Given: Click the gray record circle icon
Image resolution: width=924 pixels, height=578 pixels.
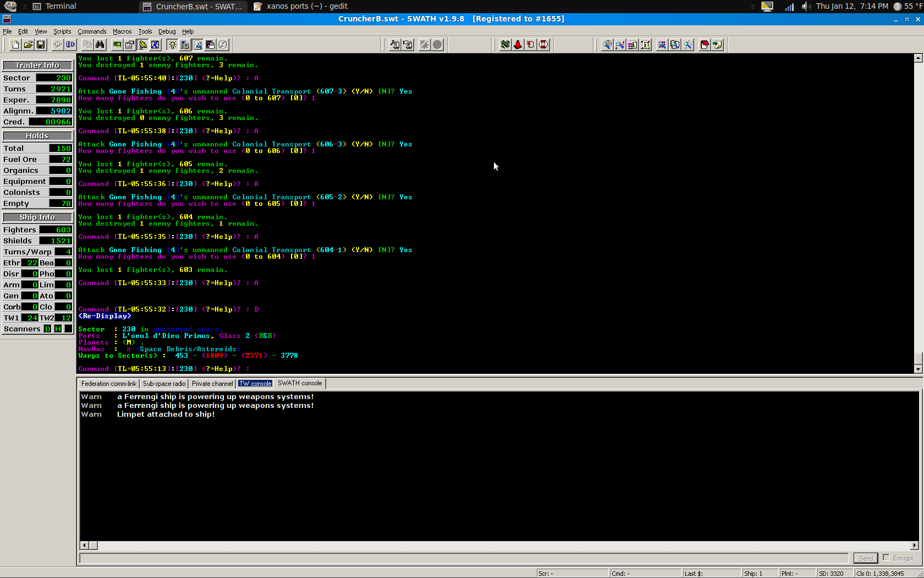Looking at the screenshot, I should click(437, 45).
